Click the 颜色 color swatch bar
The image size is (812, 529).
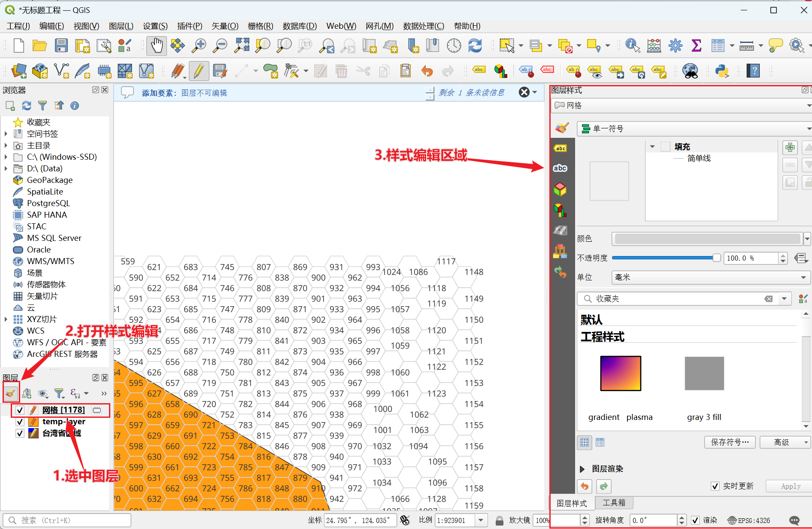707,239
